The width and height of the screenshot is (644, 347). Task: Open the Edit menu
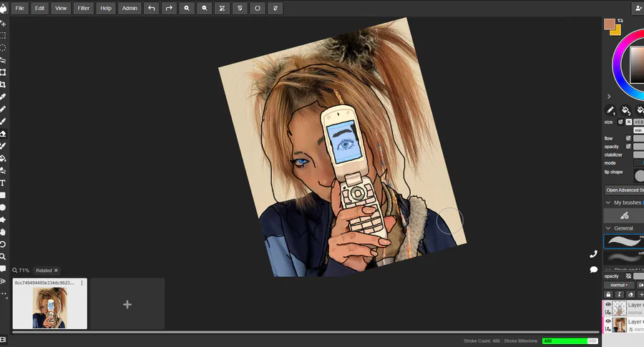(x=39, y=8)
